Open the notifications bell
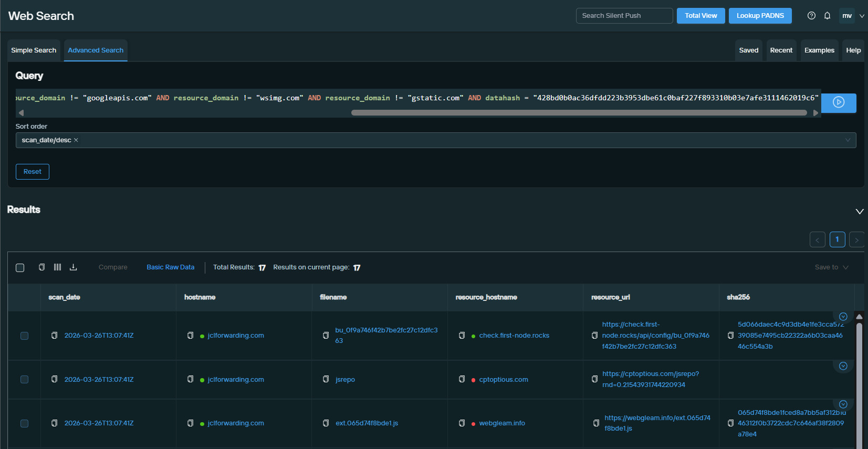This screenshot has width=868, height=449. [x=827, y=16]
